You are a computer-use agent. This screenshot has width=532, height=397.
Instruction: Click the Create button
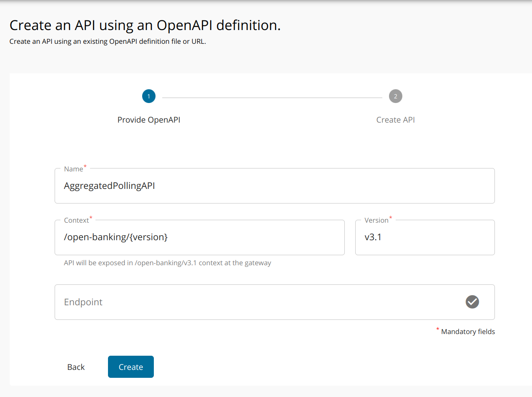(x=131, y=367)
